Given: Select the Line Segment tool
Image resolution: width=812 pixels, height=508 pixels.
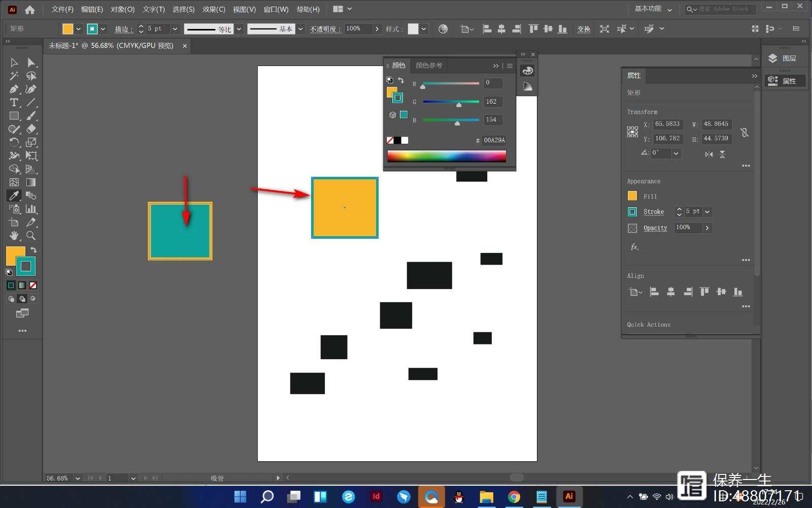Looking at the screenshot, I should coord(31,103).
